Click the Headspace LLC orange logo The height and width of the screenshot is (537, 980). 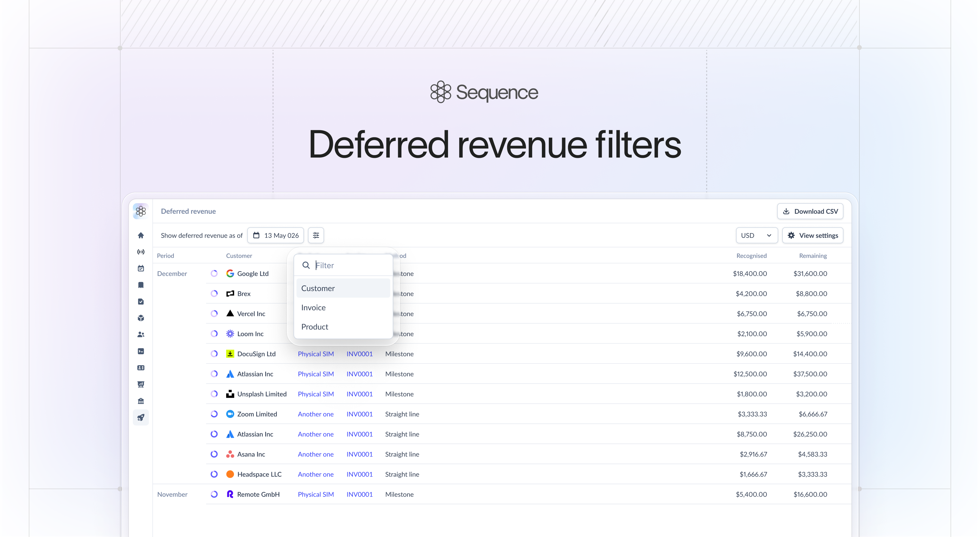230,474
